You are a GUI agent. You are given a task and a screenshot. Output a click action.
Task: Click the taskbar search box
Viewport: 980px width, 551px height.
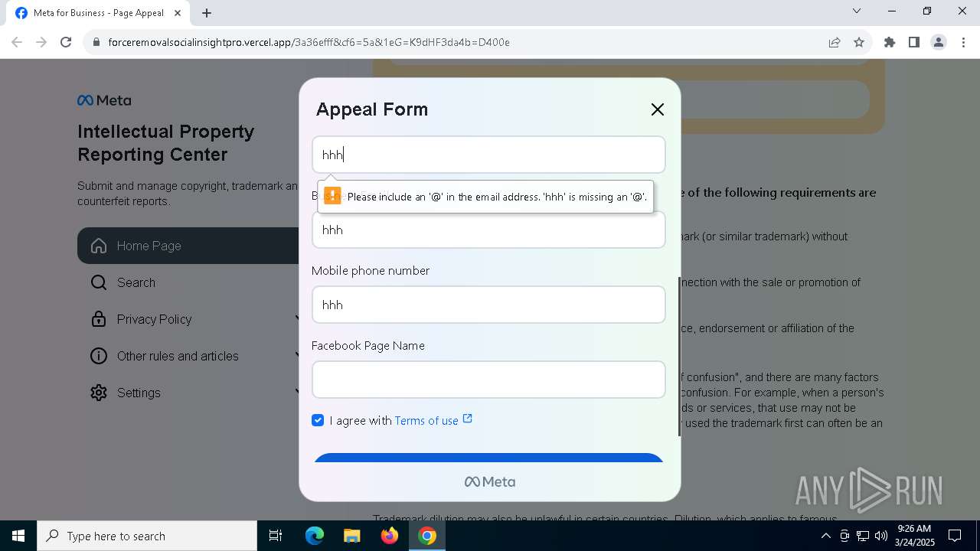click(x=147, y=536)
